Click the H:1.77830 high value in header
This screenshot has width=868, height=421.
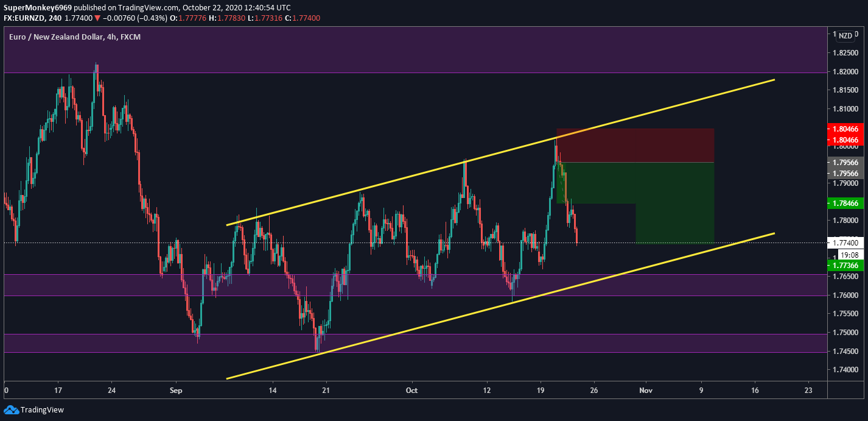[x=227, y=18]
